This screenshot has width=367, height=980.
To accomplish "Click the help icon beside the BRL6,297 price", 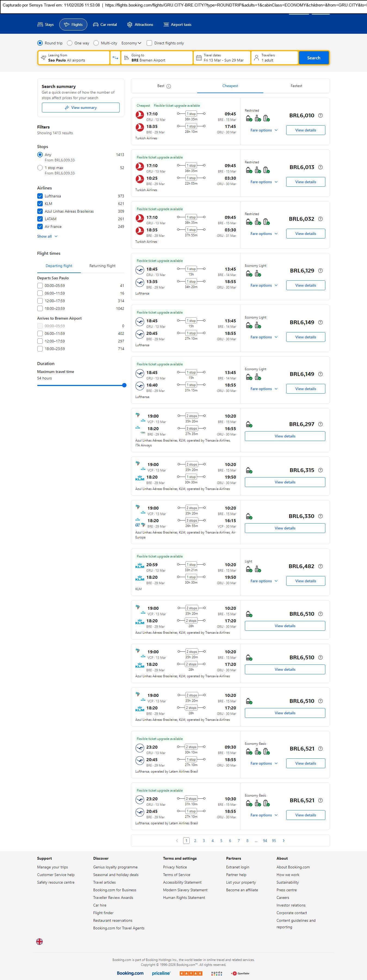I will tap(320, 424).
